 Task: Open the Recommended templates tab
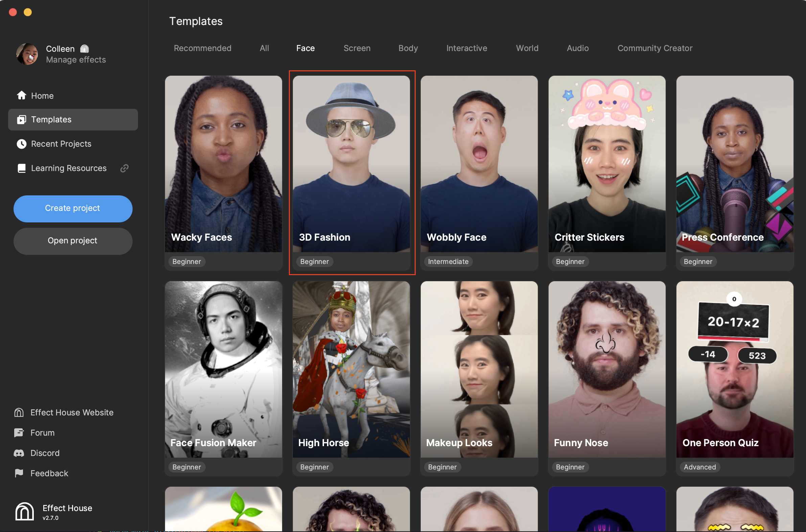click(202, 48)
